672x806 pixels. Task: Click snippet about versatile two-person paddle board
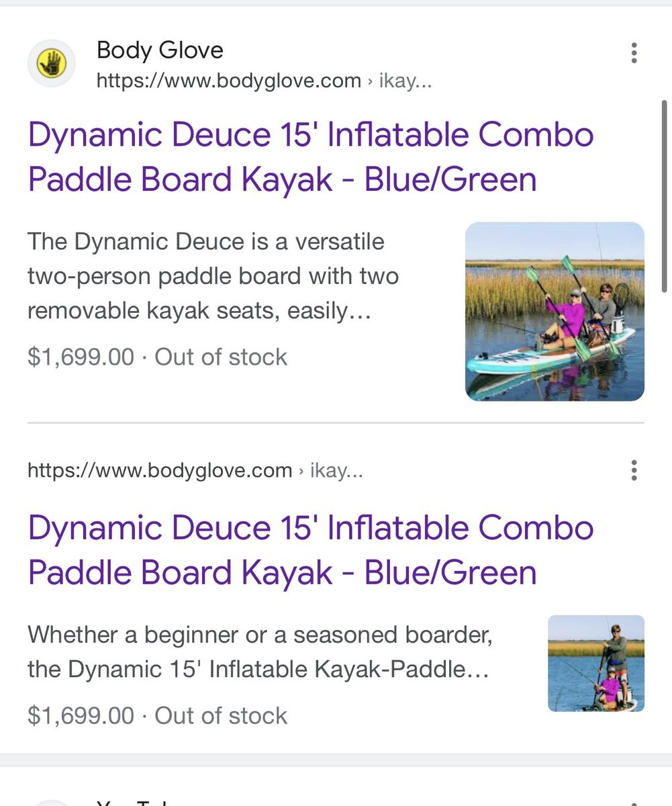click(x=213, y=276)
